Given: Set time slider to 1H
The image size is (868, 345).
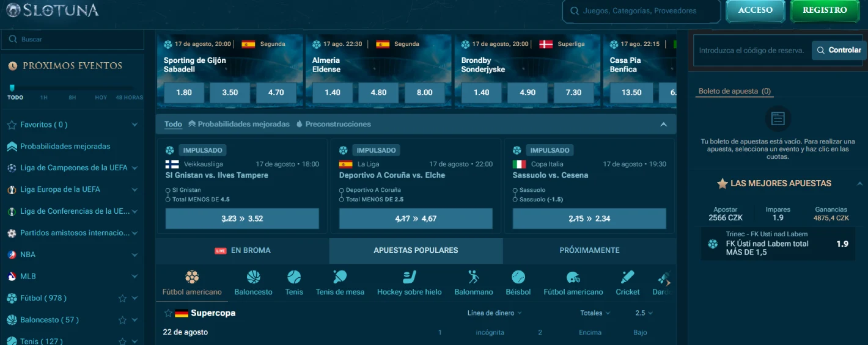Looking at the screenshot, I should pos(44,98).
